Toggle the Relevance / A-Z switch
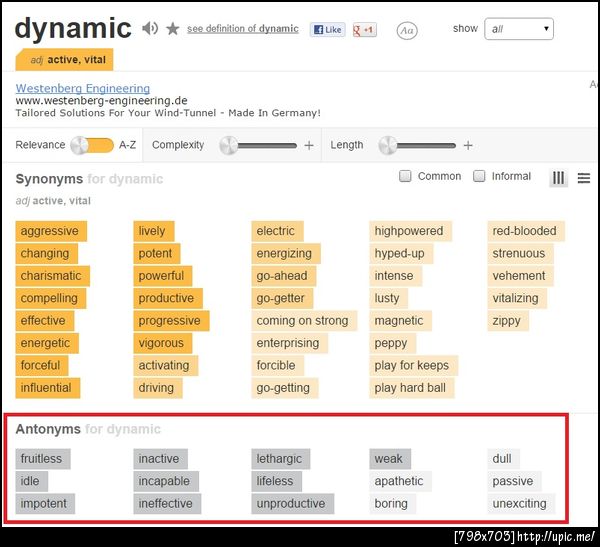 click(x=92, y=145)
